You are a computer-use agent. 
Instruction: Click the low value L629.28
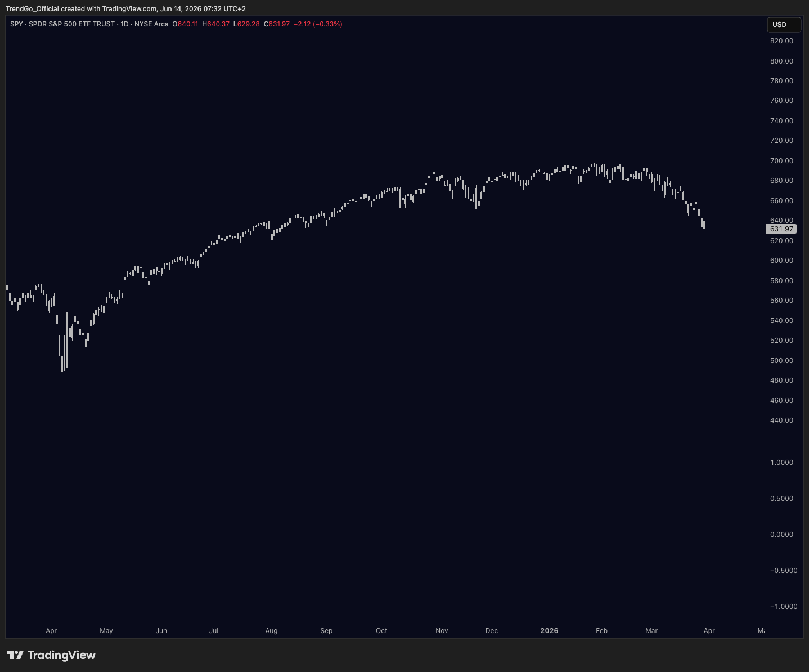pos(247,24)
